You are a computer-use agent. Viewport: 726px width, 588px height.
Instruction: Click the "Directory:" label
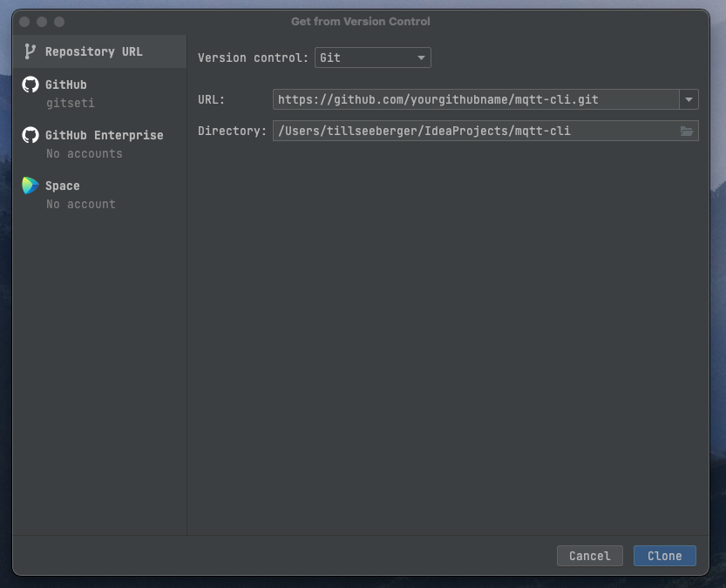[232, 131]
